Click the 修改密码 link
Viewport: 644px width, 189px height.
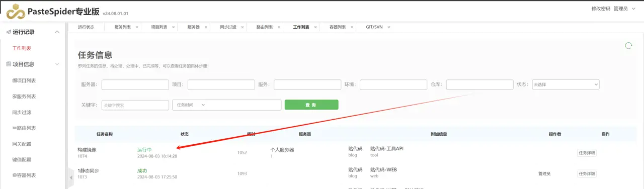(601, 9)
